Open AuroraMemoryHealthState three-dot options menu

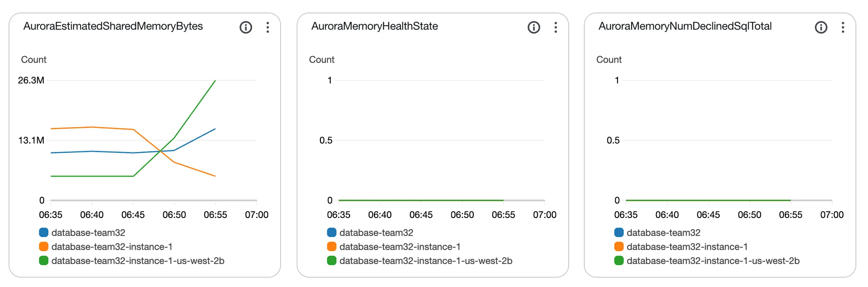(x=555, y=28)
